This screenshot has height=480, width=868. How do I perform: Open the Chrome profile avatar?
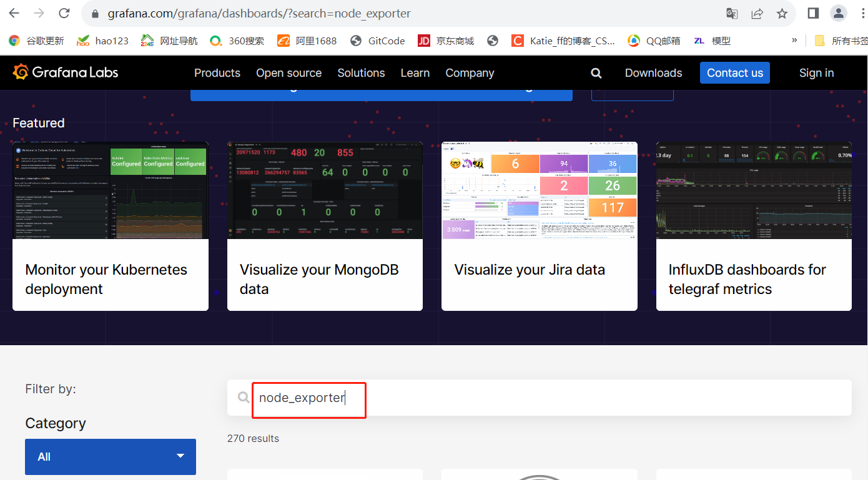(x=838, y=13)
